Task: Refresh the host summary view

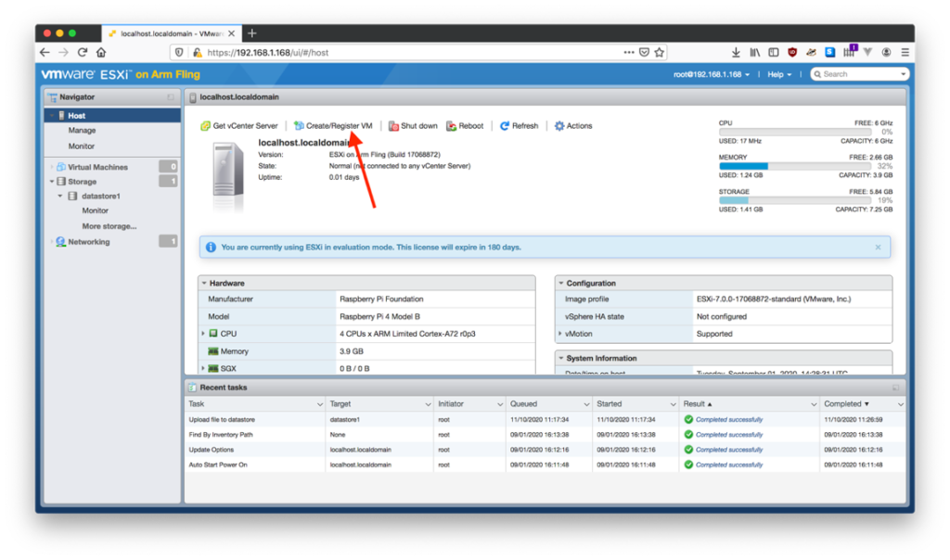Action: 519,126
